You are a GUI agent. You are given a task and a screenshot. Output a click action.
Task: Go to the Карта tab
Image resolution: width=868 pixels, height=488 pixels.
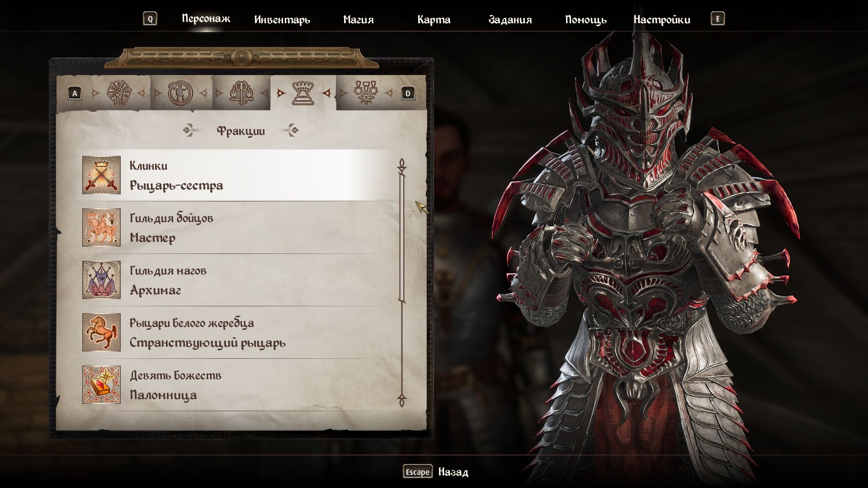tap(434, 19)
